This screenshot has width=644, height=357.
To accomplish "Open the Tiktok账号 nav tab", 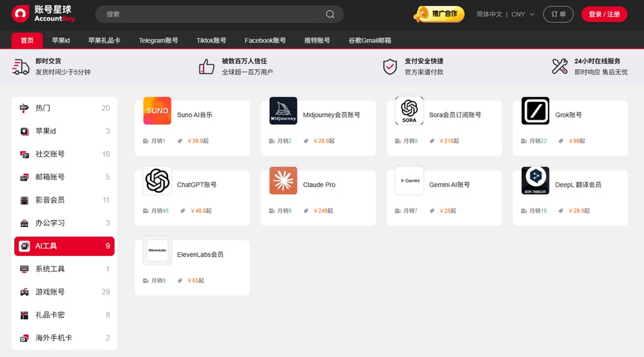I will coord(211,41).
